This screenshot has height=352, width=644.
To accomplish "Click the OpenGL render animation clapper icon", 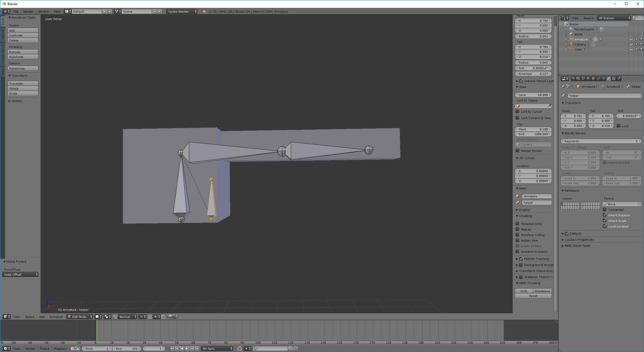I will pos(175,317).
